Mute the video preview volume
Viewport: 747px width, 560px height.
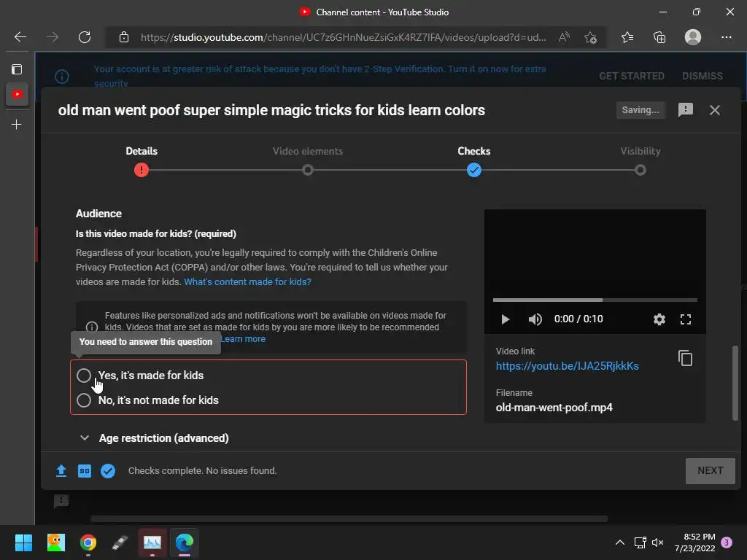coord(535,319)
